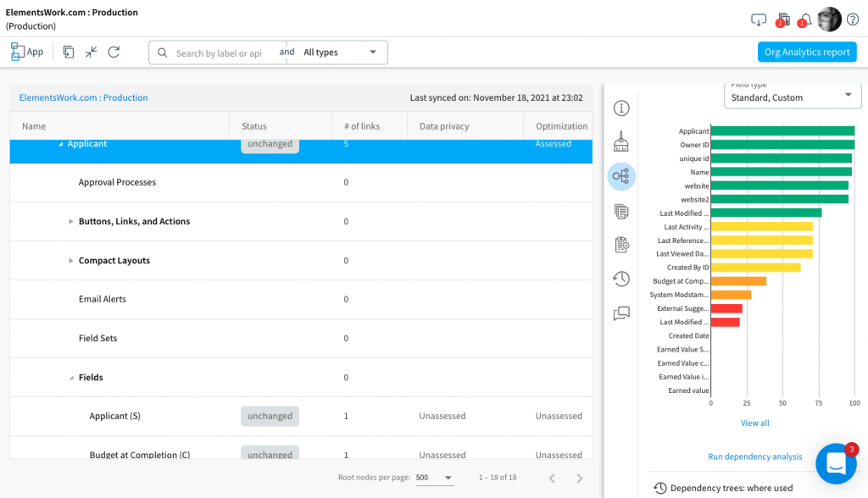Select the dependency graph icon in sidebar
The height and width of the screenshot is (498, 868).
(x=621, y=176)
